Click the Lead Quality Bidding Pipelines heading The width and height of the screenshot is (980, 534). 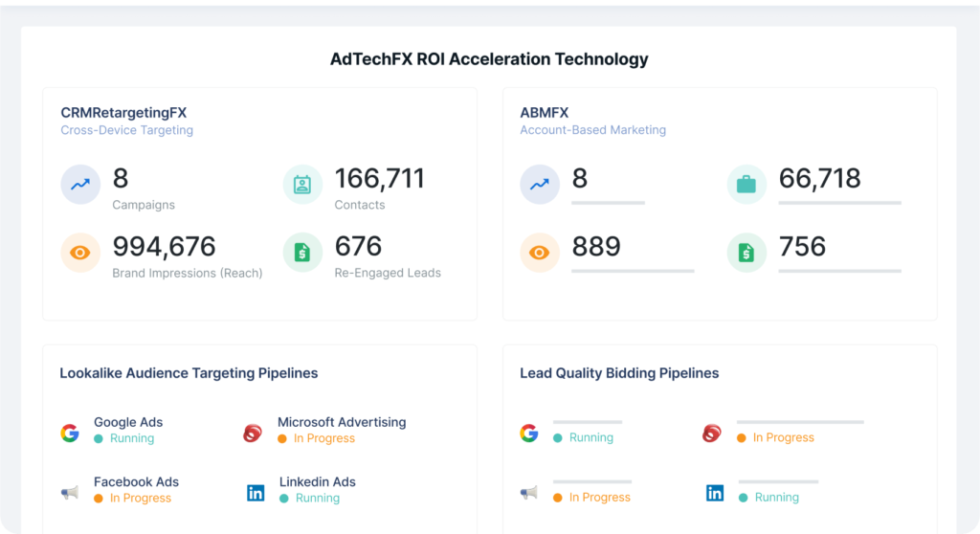619,373
